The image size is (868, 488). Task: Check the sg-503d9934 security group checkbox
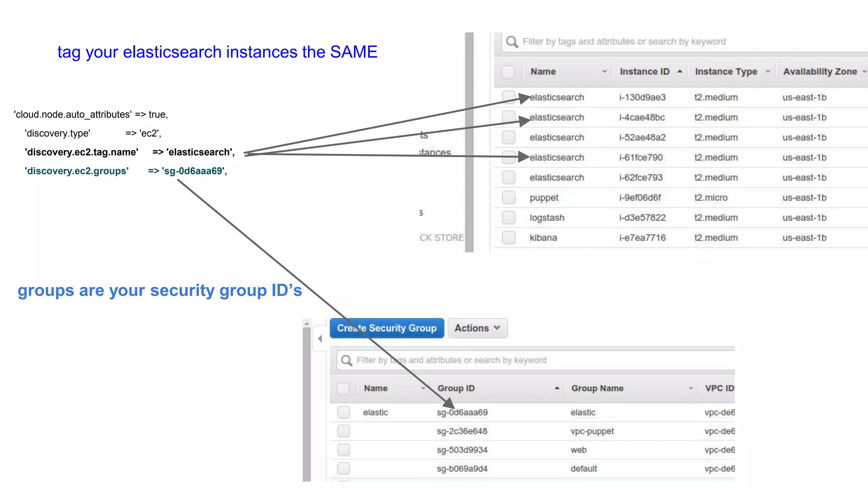click(x=344, y=450)
